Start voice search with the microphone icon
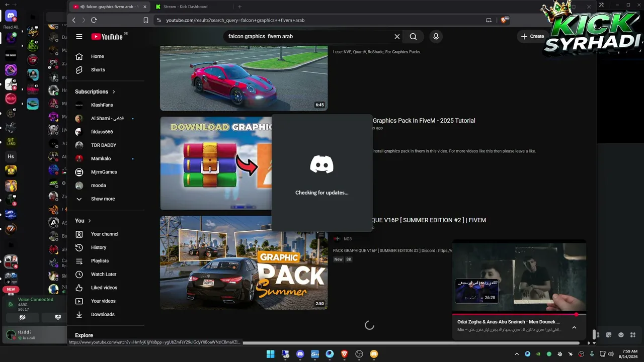Image resolution: width=644 pixels, height=362 pixels. pyautogui.click(x=436, y=36)
